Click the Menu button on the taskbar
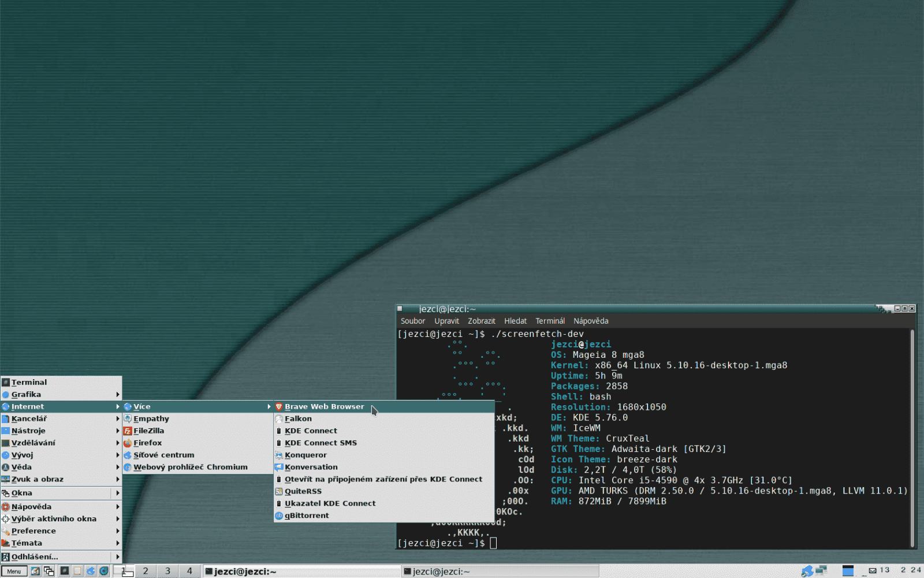924x578 pixels. pyautogui.click(x=14, y=571)
